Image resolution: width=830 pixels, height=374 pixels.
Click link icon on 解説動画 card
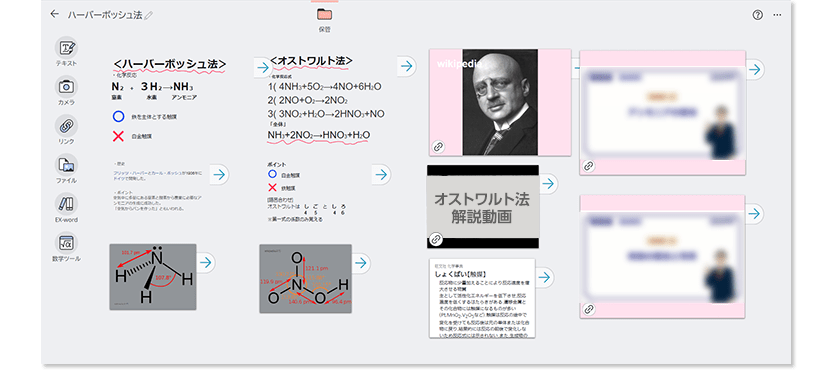436,240
